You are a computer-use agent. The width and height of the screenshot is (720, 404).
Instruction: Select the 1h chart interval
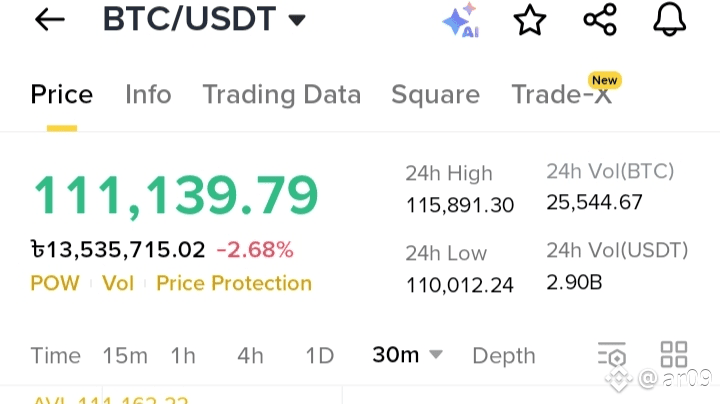[183, 356]
